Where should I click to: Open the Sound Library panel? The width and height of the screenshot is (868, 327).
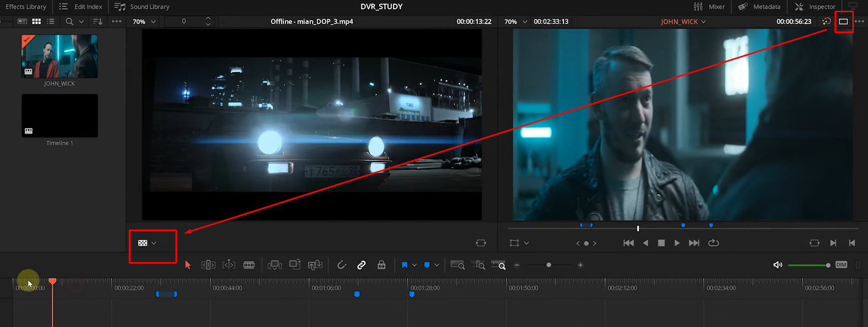(142, 7)
